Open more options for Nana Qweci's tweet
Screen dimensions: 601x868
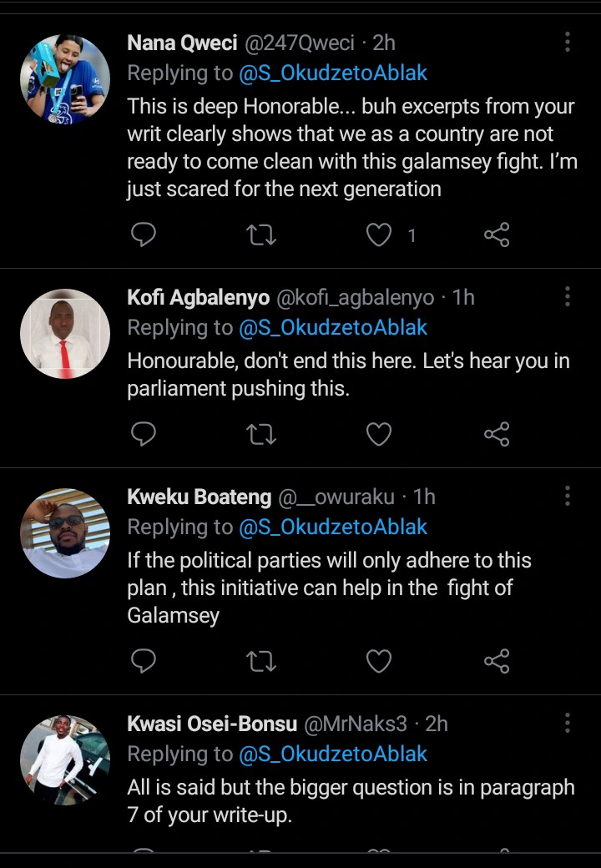tap(568, 43)
